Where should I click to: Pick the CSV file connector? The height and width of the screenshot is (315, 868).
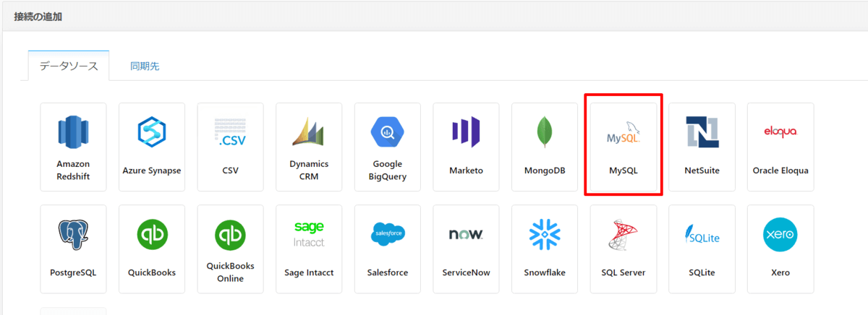tap(230, 147)
